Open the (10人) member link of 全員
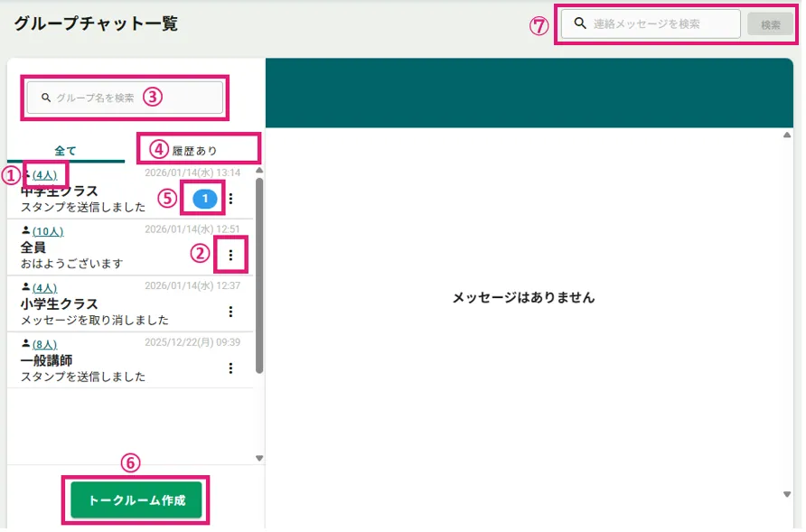The height and width of the screenshot is (532, 806). pyautogui.click(x=47, y=232)
